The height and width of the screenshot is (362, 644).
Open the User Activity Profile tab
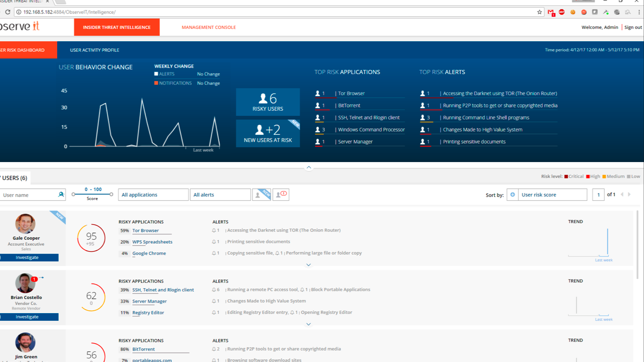coord(95,50)
